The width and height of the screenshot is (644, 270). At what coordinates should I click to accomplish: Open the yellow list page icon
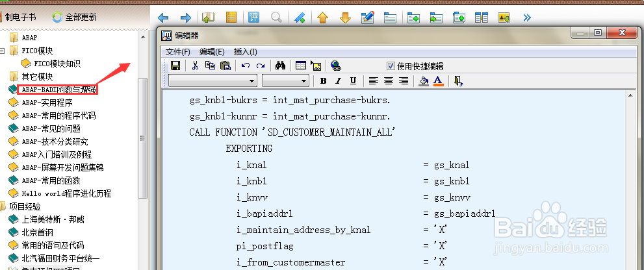231,18
